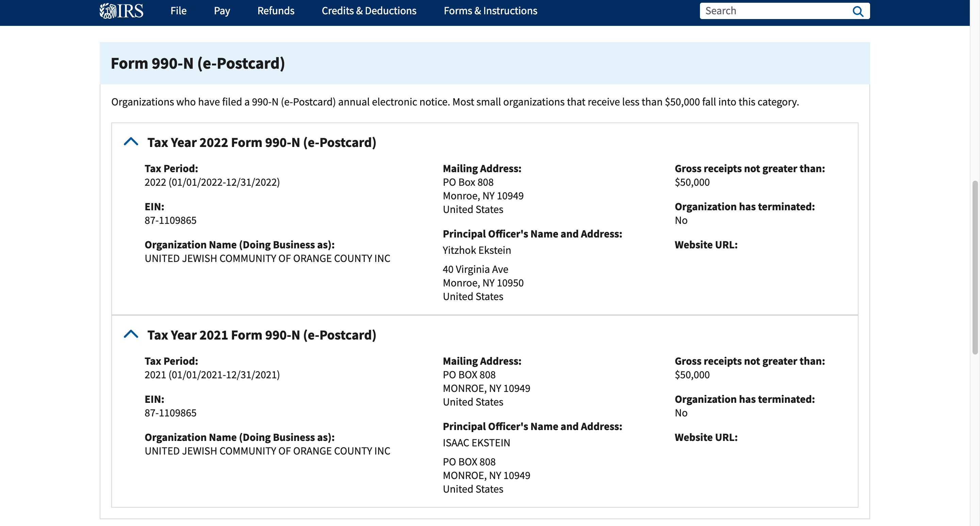Open the File menu
Image resolution: width=980 pixels, height=526 pixels.
point(178,11)
